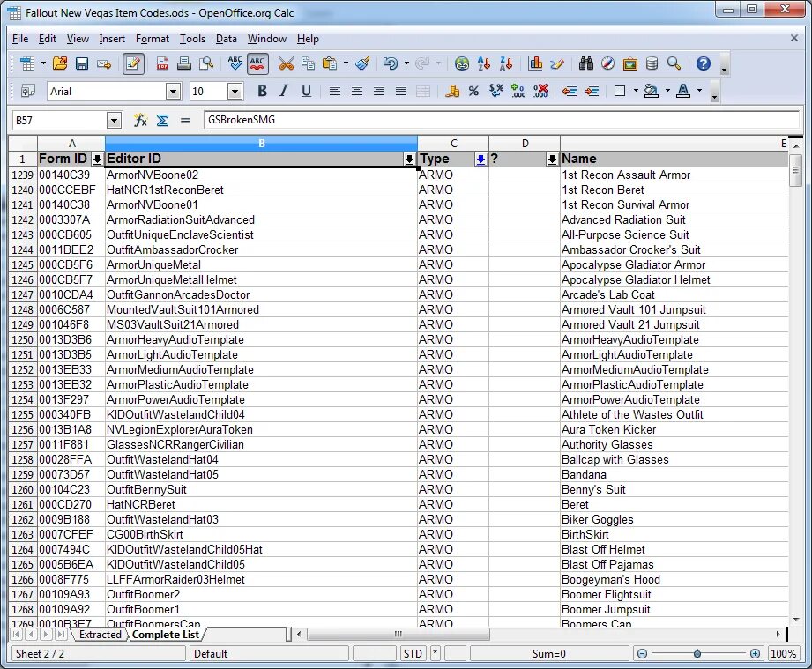Run the Spelling check
This screenshot has width=812, height=669.
coord(235,63)
